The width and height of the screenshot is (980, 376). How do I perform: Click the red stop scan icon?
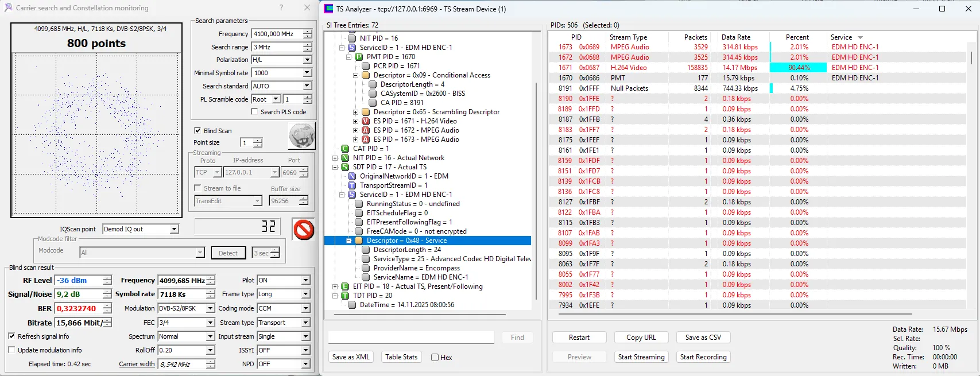303,230
